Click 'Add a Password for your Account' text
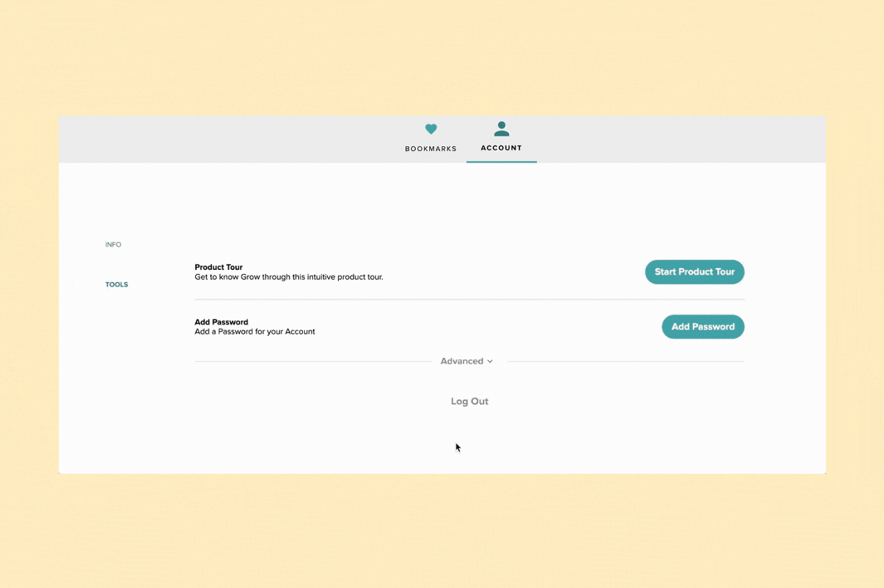The image size is (884, 588). 255,331
